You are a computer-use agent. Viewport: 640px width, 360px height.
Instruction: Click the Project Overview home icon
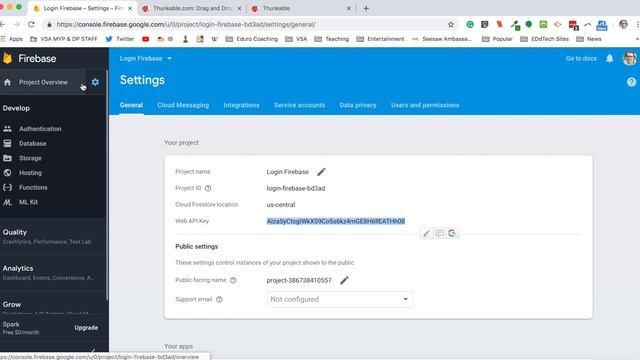[x=7, y=82]
